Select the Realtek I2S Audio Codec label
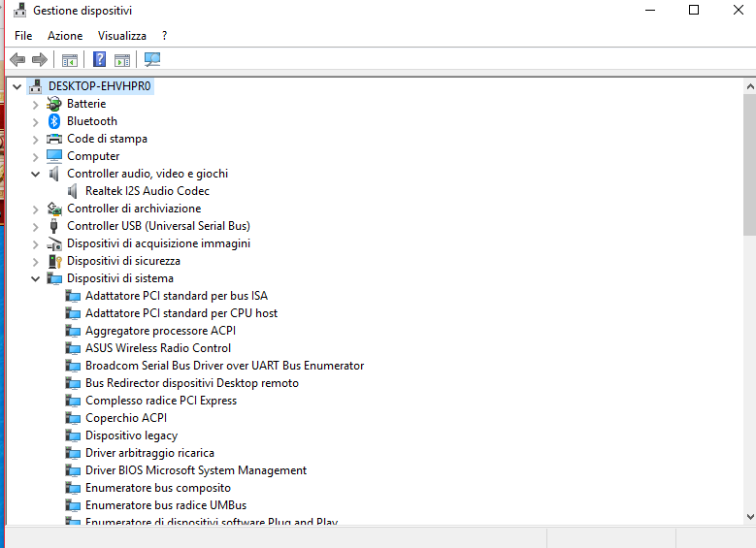The height and width of the screenshot is (548, 756). tap(148, 191)
